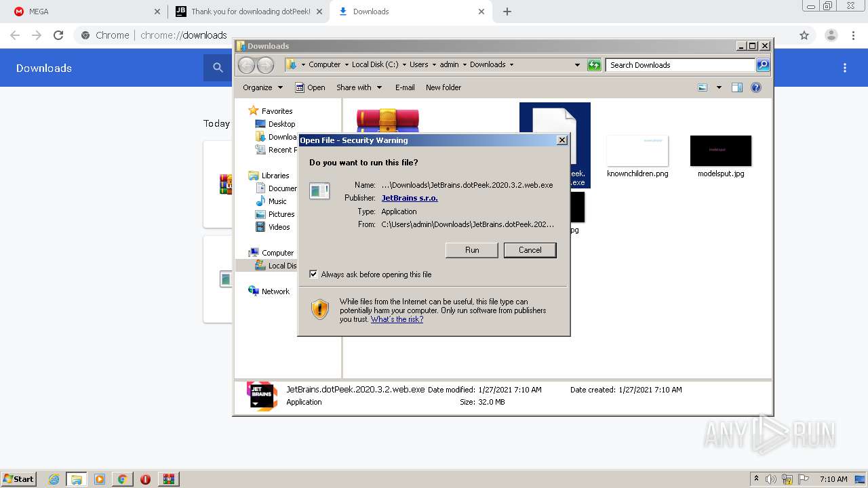Uncheck Always ask before opening this file

point(313,274)
